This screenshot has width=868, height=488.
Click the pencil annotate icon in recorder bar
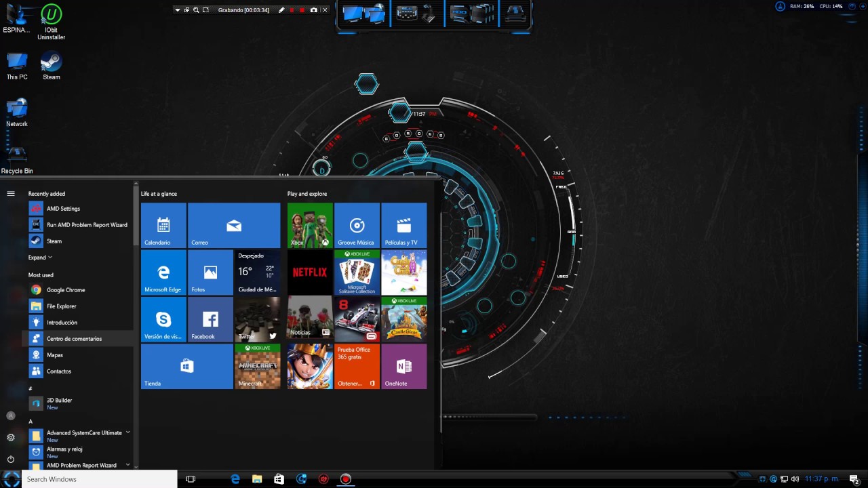[282, 10]
